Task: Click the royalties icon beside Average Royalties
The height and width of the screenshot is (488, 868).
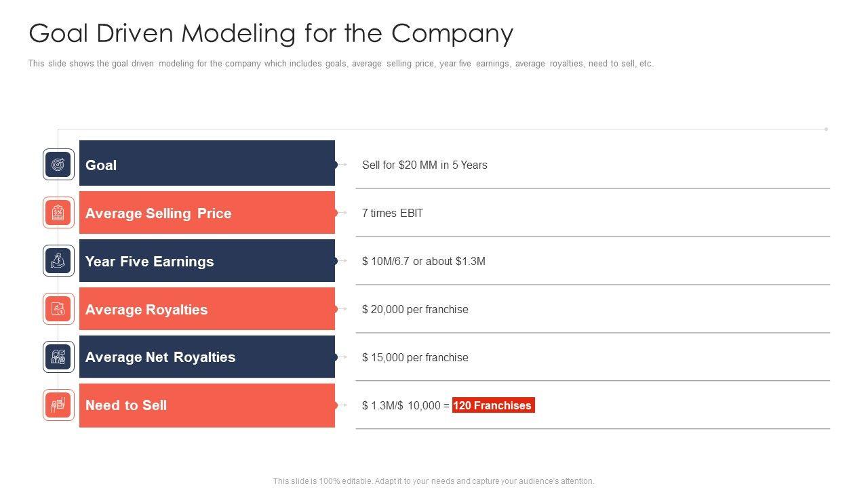Action: [x=59, y=309]
